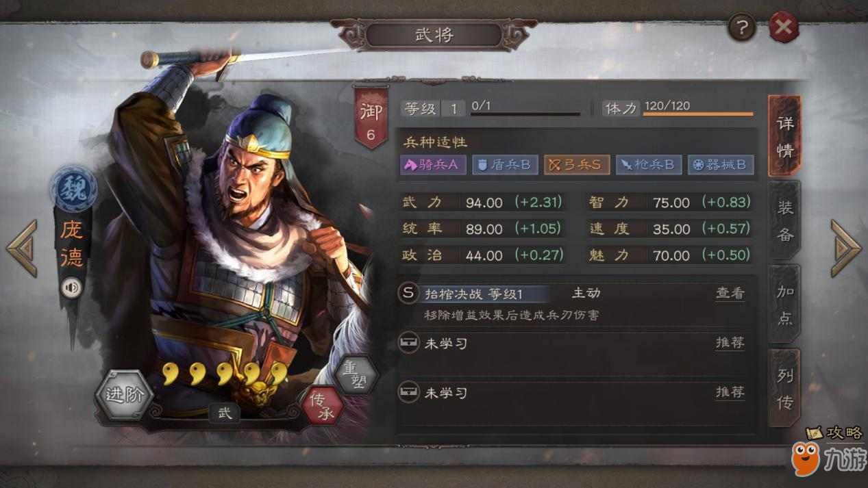
Task: Tap the red 传承 hexagon button
Action: click(322, 405)
